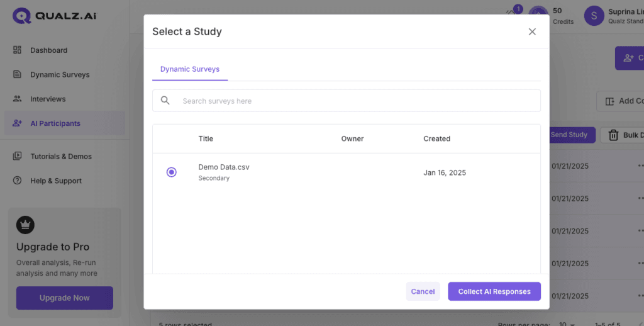This screenshot has width=644, height=326.
Task: Open Dashboard from the sidebar
Action: 65,50
